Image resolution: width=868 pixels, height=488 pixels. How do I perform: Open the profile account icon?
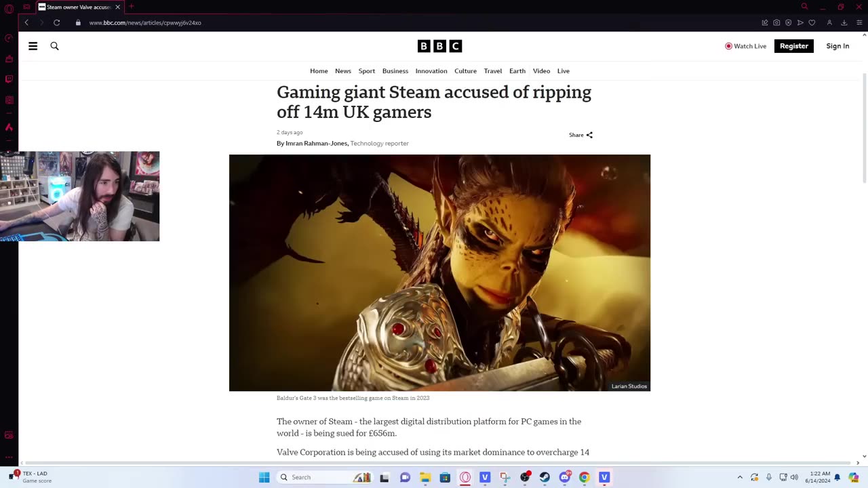pos(829,22)
